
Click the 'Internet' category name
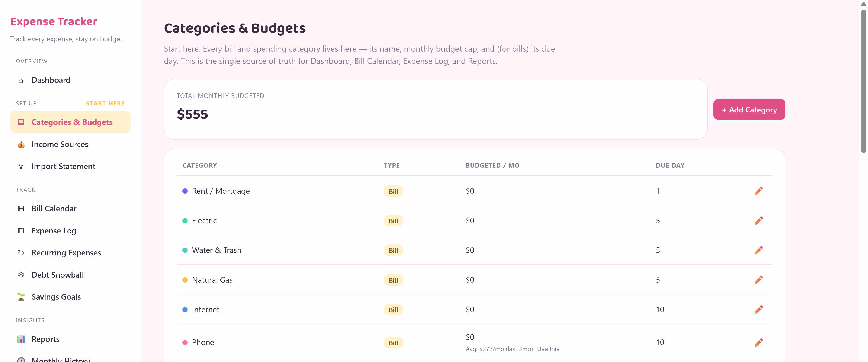[205, 310]
